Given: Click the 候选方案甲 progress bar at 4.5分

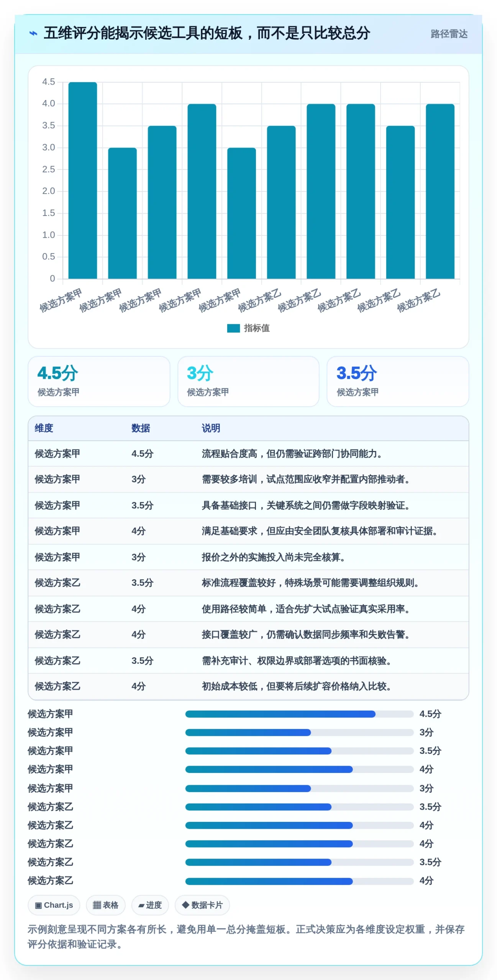Looking at the screenshot, I should click(299, 714).
